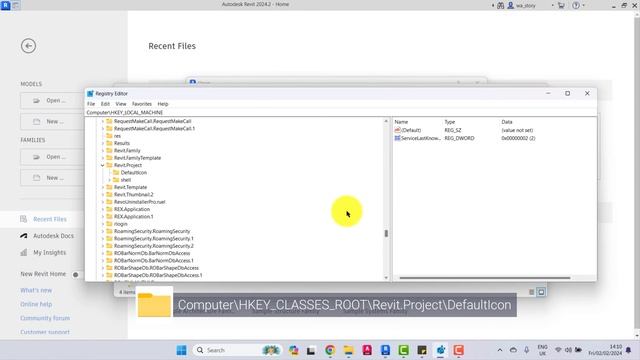The height and width of the screenshot is (360, 640).
Task: Toggle the New Revit Home switch
Action: click(76, 275)
